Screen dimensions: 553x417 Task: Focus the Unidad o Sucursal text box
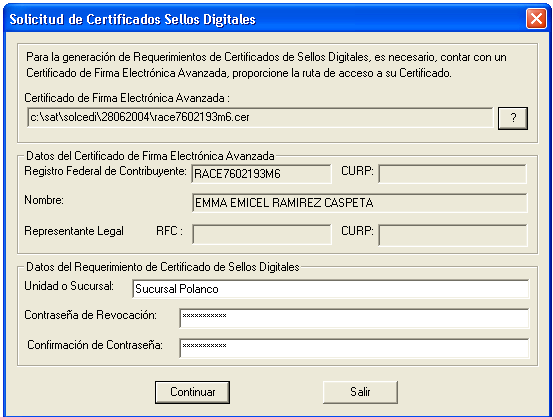pos(331,289)
